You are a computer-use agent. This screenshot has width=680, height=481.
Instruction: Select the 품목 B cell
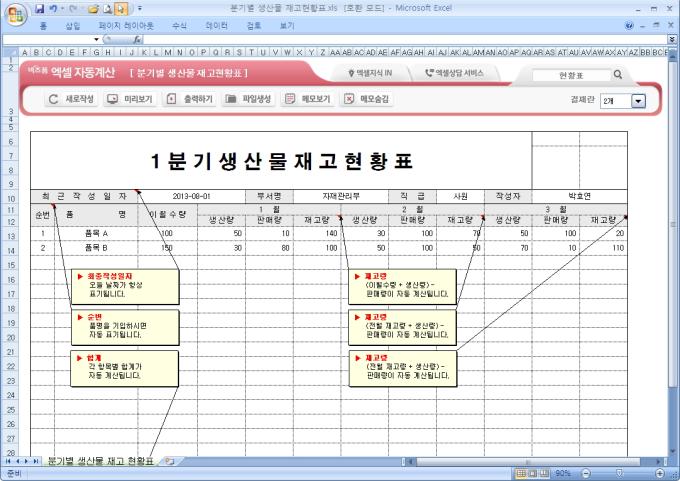pos(96,248)
